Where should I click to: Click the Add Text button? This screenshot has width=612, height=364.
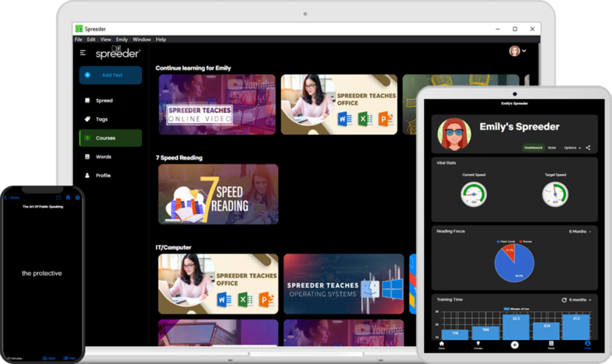pos(111,75)
